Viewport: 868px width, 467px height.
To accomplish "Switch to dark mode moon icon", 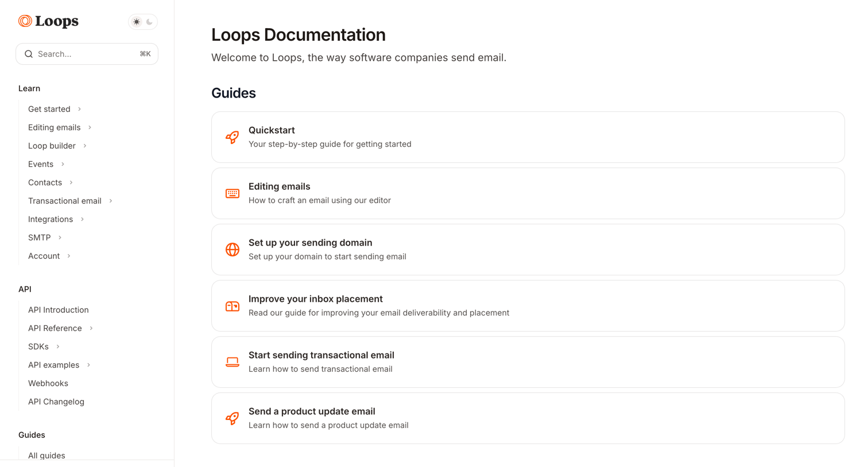I will (150, 22).
